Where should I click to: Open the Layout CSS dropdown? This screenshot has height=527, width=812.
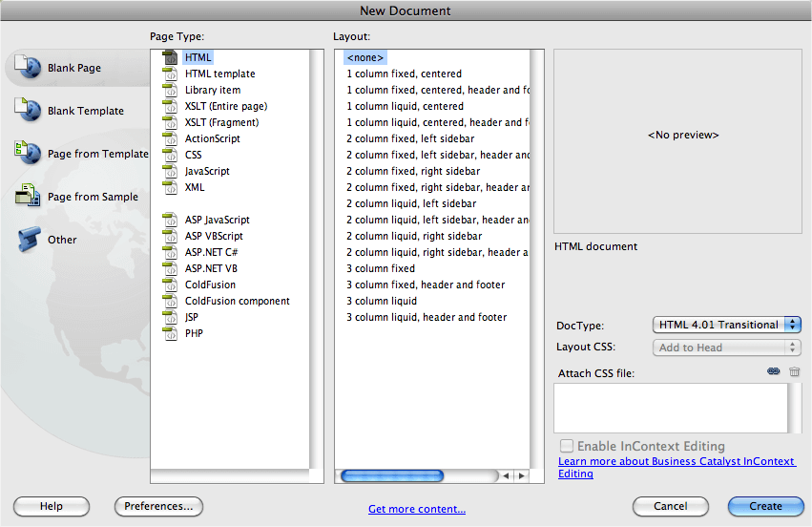pyautogui.click(x=726, y=348)
